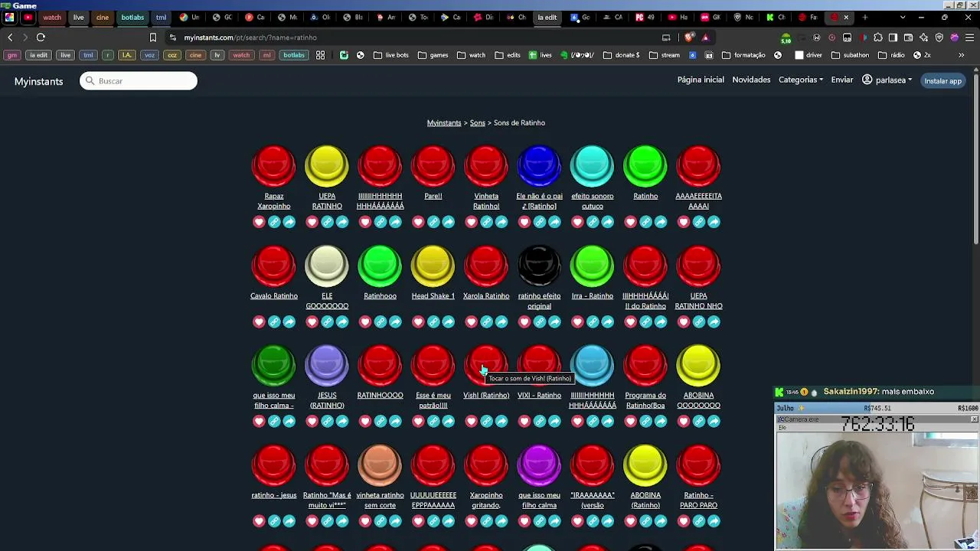Open the "Enviar" upload link
The height and width of the screenshot is (551, 980).
pos(842,80)
